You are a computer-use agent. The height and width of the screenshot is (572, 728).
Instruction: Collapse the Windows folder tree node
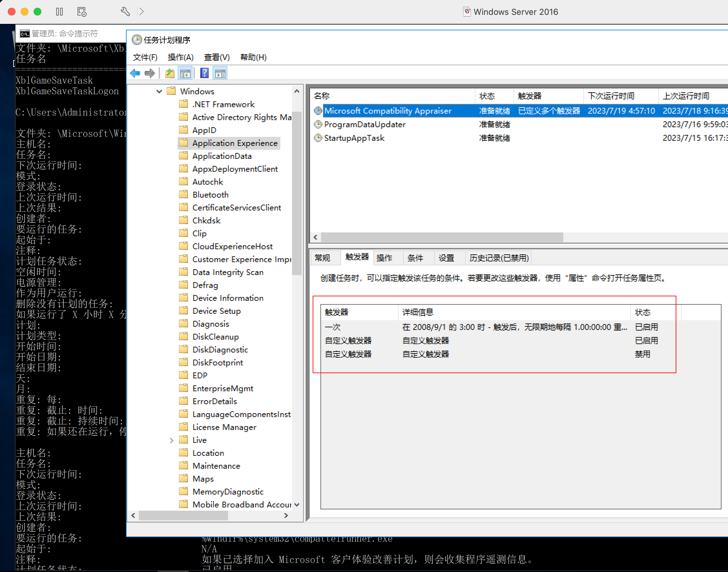coord(159,91)
